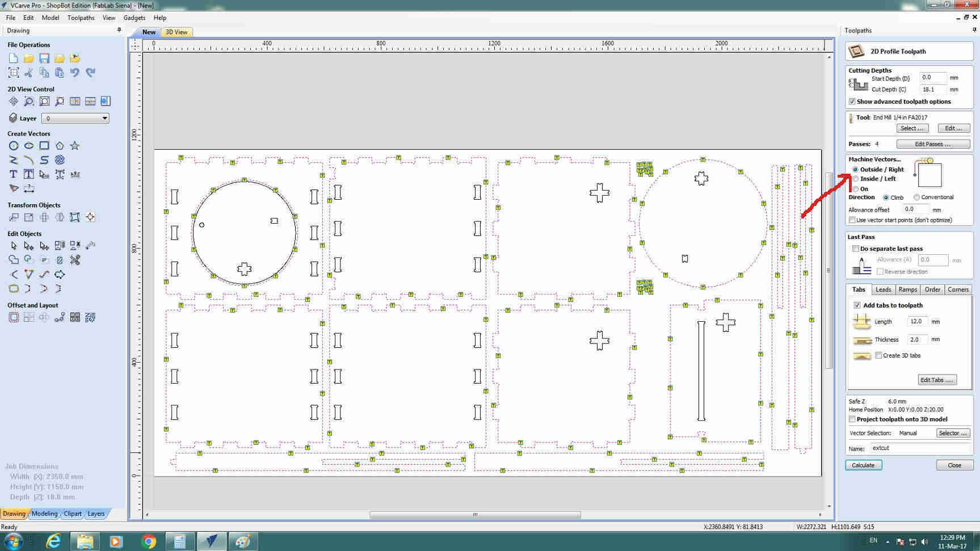Click the Undo arrow icon

click(x=75, y=73)
